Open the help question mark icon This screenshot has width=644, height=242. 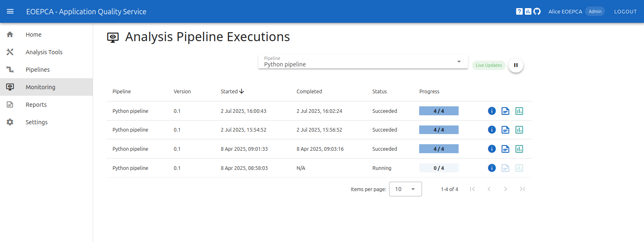519,11
